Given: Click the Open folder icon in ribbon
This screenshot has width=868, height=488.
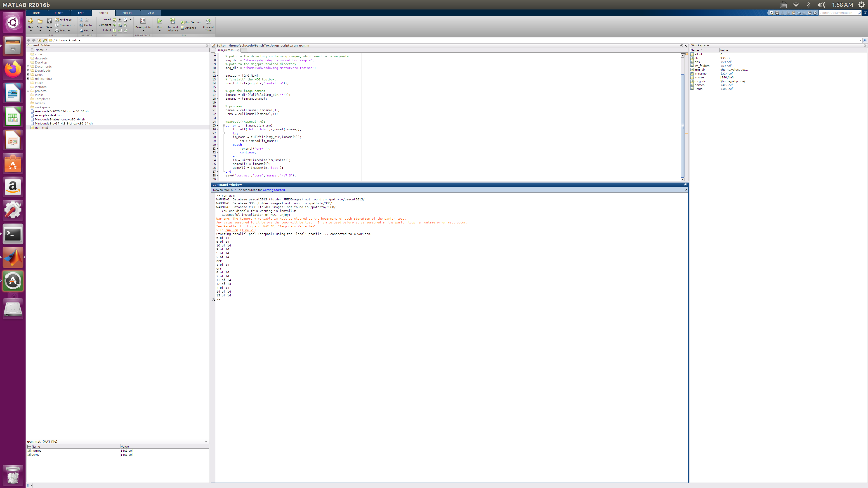Looking at the screenshot, I should [x=40, y=21].
